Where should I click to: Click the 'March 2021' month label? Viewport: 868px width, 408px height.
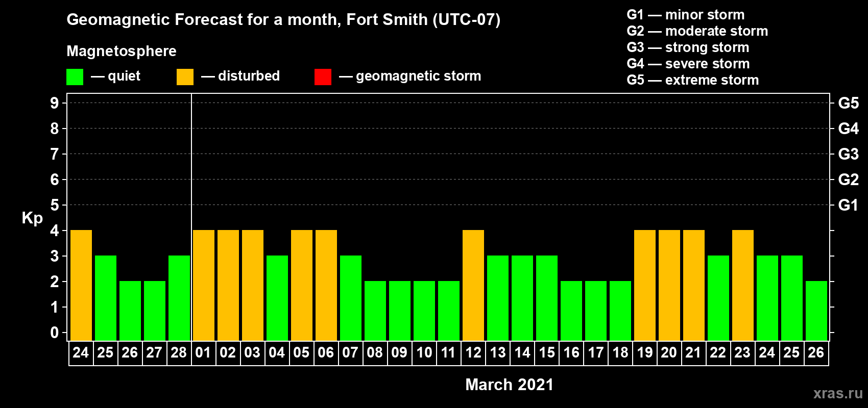pos(509,385)
